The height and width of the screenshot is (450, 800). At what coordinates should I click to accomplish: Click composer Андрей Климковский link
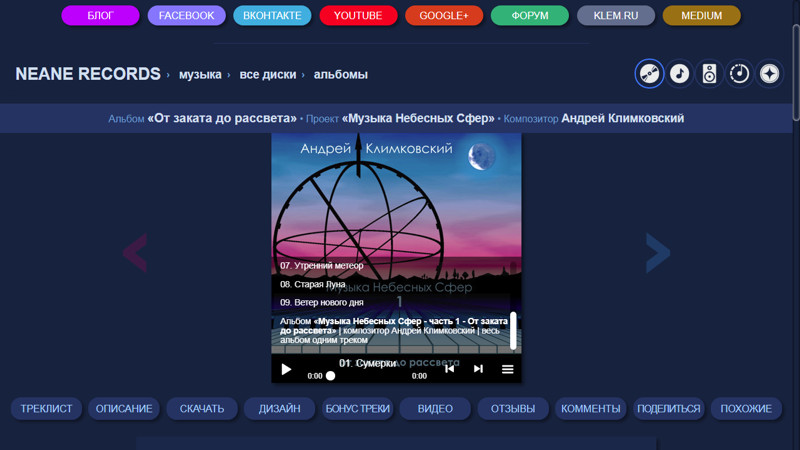(622, 118)
